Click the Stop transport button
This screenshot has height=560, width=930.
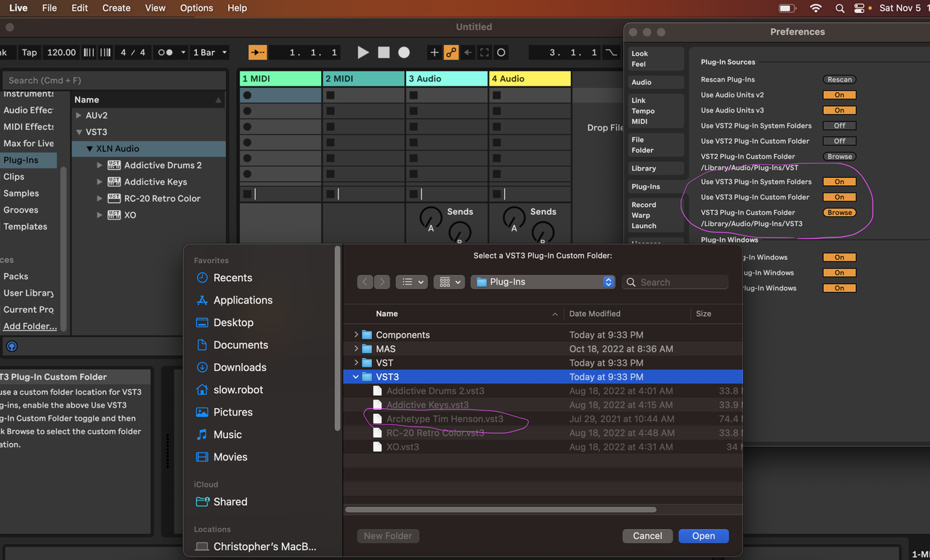[384, 52]
